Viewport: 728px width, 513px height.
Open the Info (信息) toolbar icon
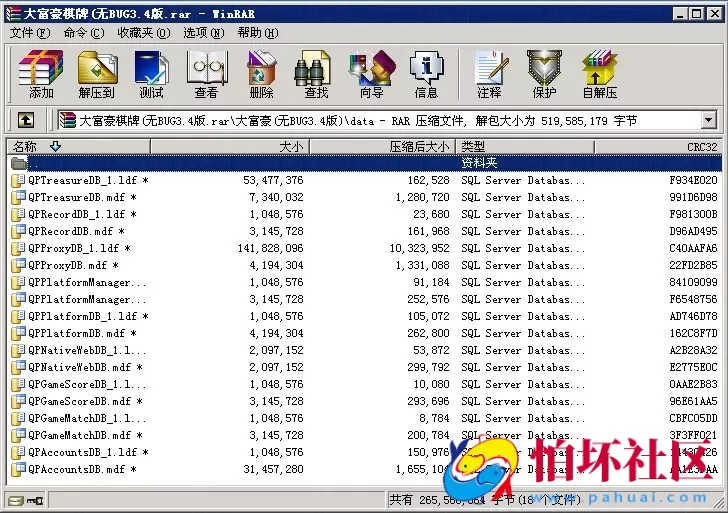coord(427,74)
